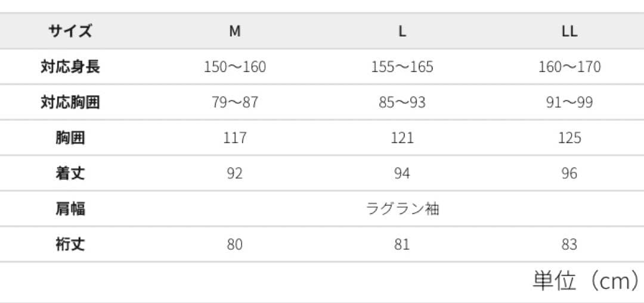The width and height of the screenshot is (644, 303).
Task: Click the 肩幅 row label
Action: tap(70, 209)
